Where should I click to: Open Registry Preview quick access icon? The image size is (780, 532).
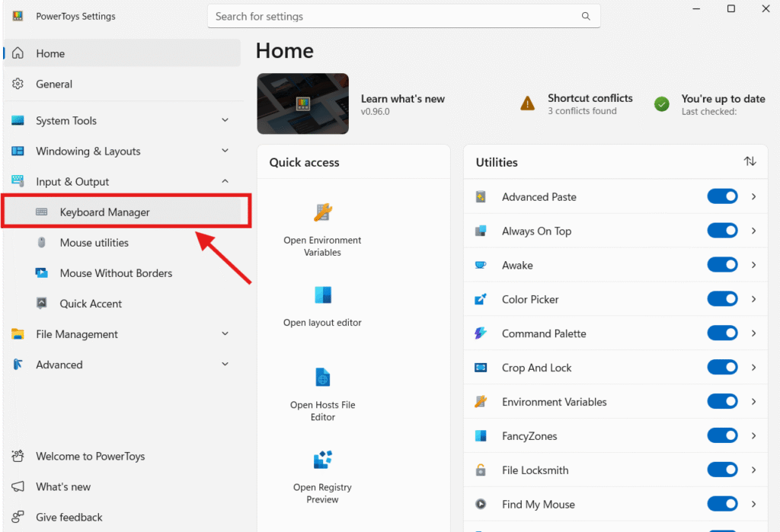[x=323, y=460]
